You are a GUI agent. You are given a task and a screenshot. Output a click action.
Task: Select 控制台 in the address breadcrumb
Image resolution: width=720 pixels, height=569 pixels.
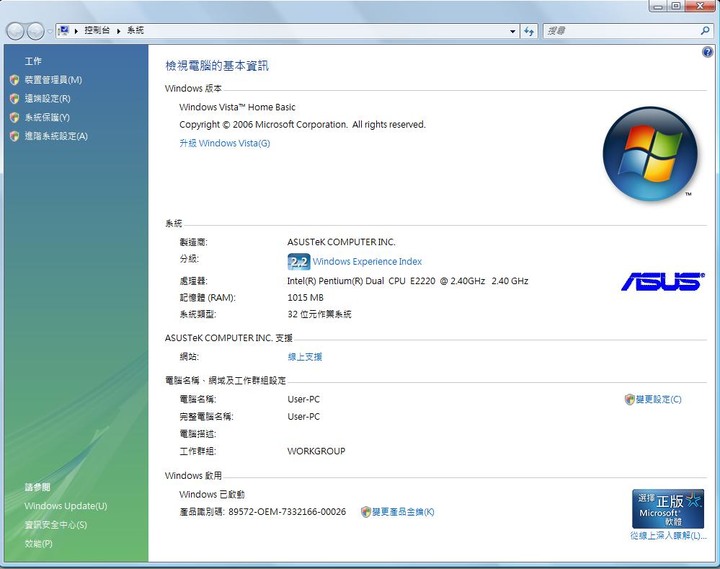(x=97, y=30)
